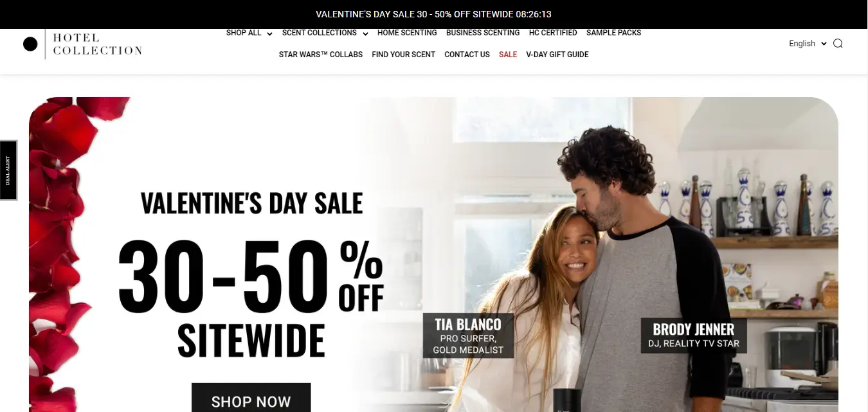Open Contact Us page
The image size is (868, 412).
pos(467,55)
